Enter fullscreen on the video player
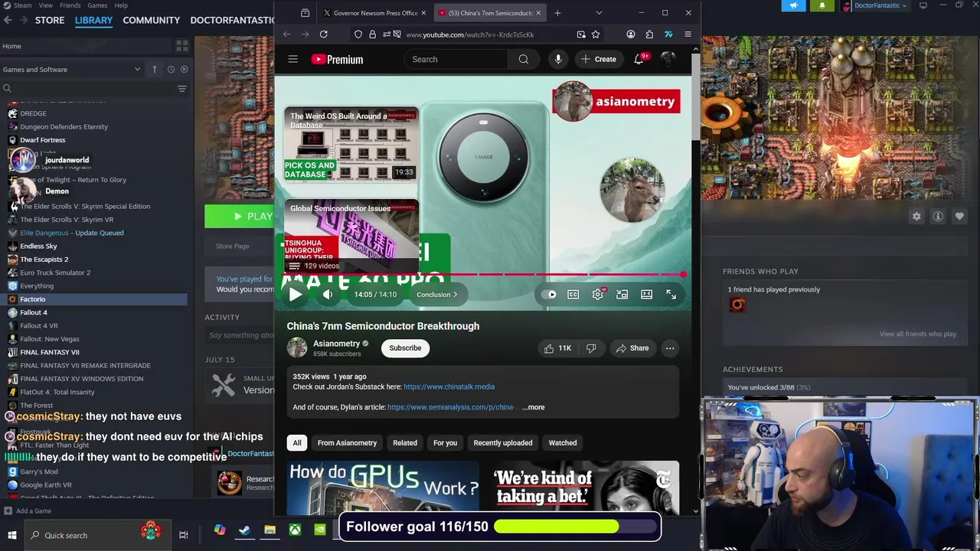The image size is (980, 551). tap(671, 295)
